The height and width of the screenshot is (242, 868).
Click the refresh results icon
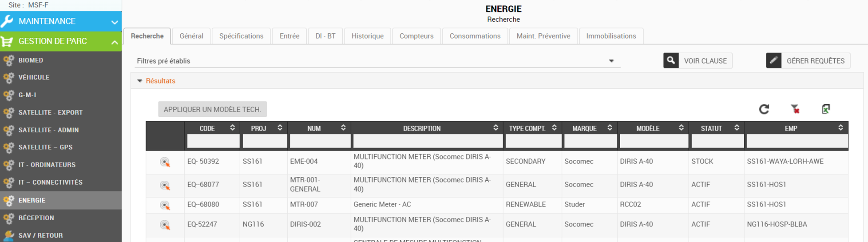pyautogui.click(x=764, y=109)
